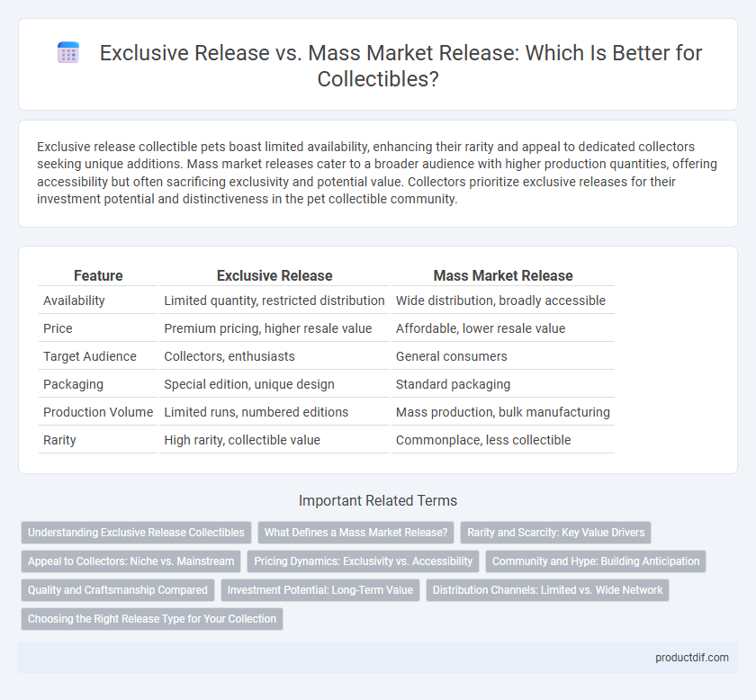
Task: Click the productdif.com footer text
Action: 691,658
